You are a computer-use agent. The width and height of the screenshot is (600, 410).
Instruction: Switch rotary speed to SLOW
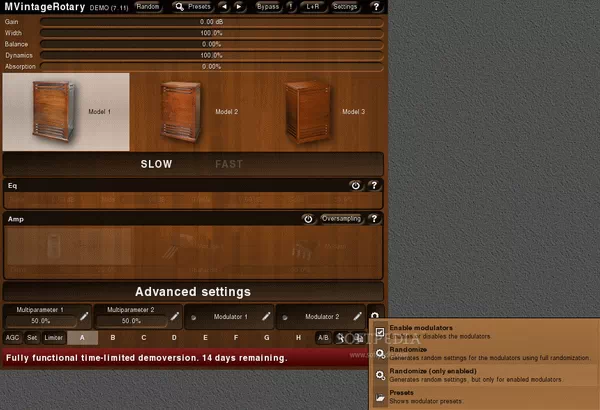tap(156, 164)
